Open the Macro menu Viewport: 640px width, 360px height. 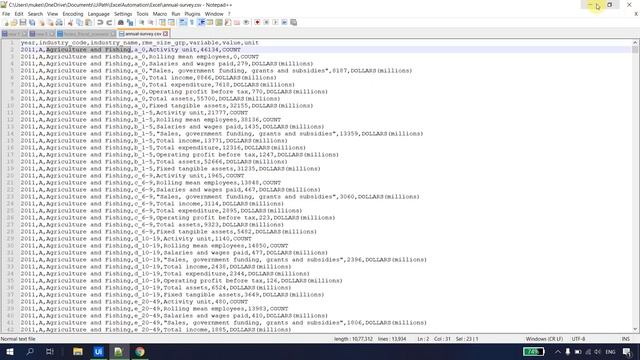(160, 14)
